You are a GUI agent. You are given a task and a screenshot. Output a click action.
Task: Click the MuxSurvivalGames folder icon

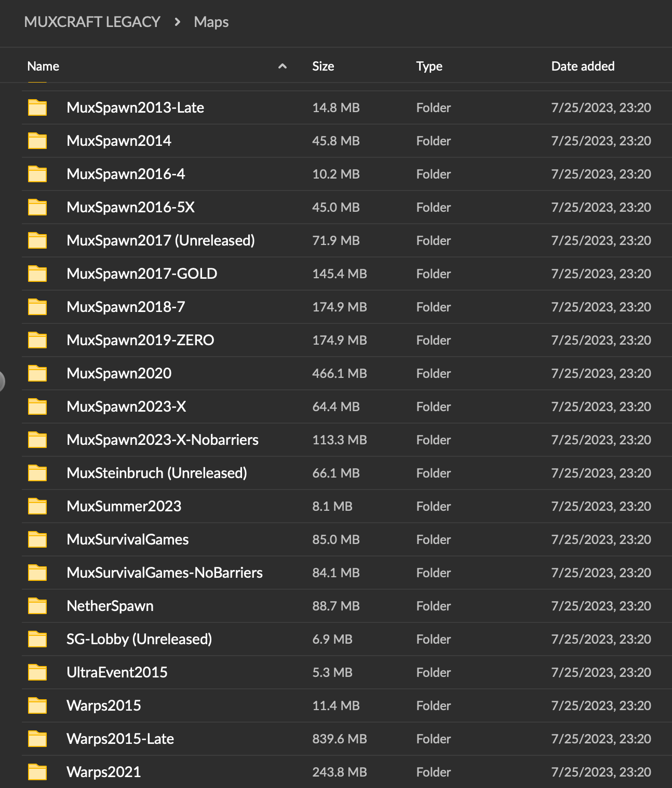click(37, 539)
